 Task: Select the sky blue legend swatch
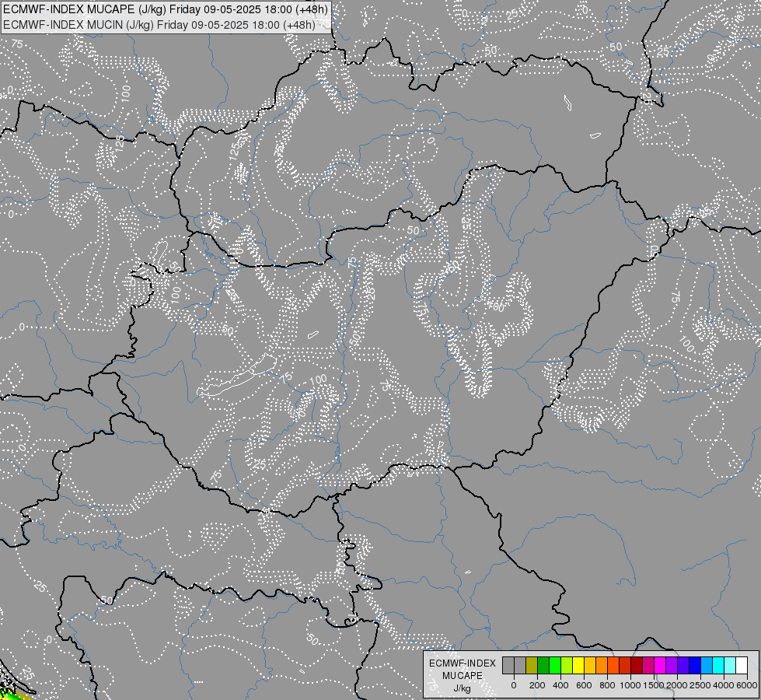[707, 665]
